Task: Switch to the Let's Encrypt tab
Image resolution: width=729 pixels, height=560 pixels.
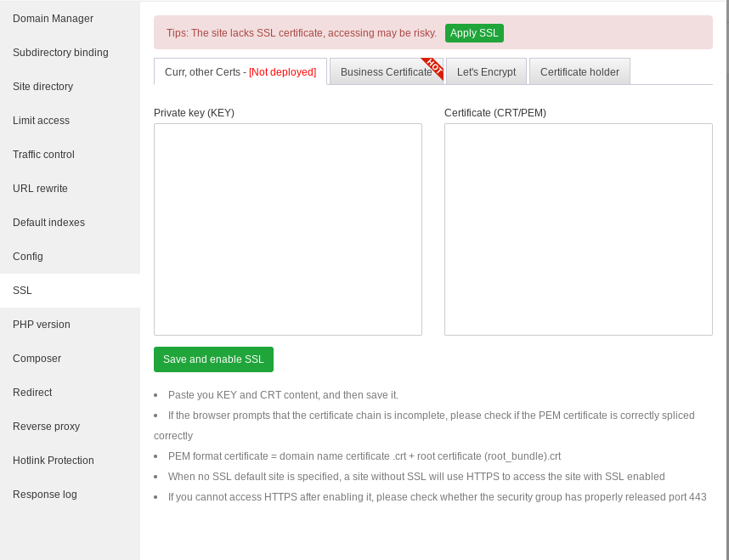Action: [x=486, y=72]
